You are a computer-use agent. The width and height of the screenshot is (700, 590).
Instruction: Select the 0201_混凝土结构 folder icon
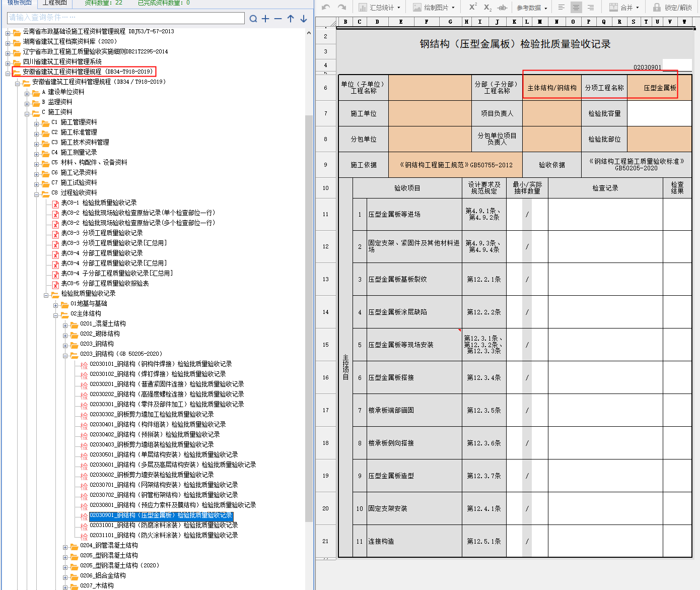[75, 324]
